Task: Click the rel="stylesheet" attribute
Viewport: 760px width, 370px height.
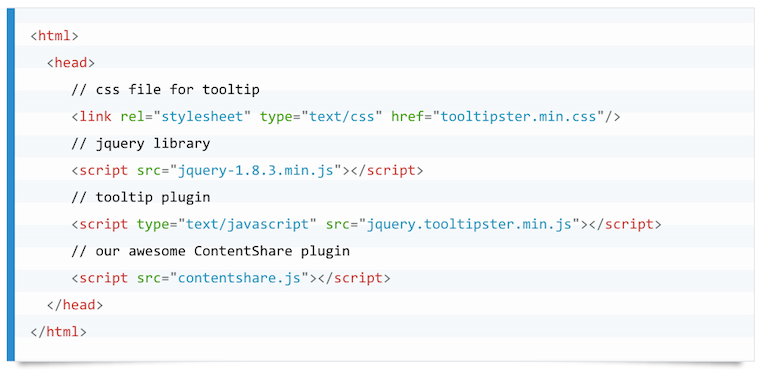Action: pyautogui.click(x=186, y=117)
